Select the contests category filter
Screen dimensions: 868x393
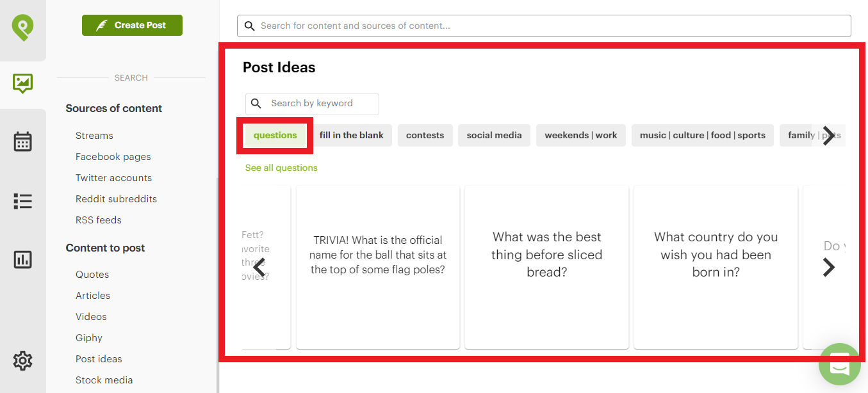(425, 135)
